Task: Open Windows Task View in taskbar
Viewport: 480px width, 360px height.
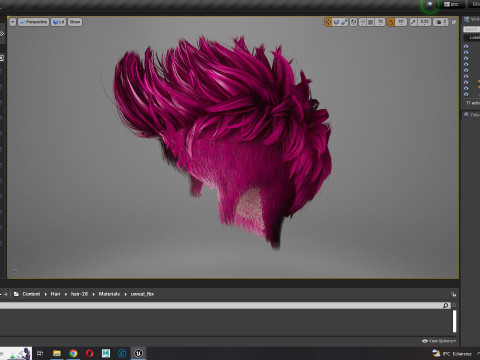Action: (40, 353)
